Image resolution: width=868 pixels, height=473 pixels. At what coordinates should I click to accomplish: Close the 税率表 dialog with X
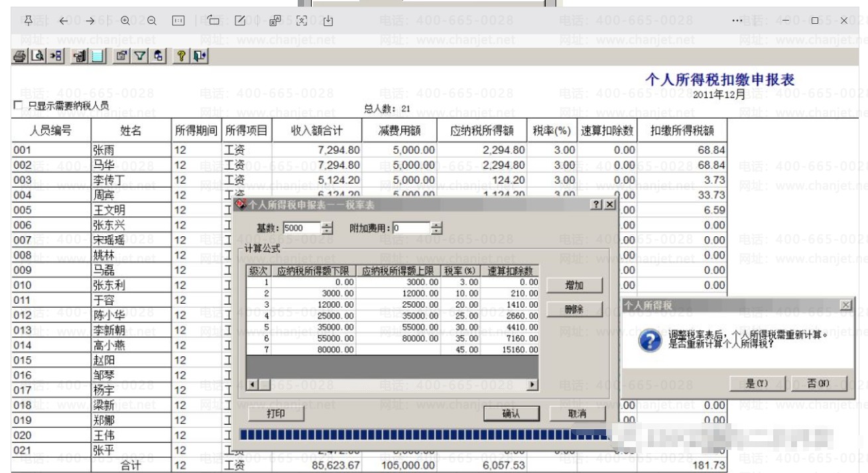609,205
